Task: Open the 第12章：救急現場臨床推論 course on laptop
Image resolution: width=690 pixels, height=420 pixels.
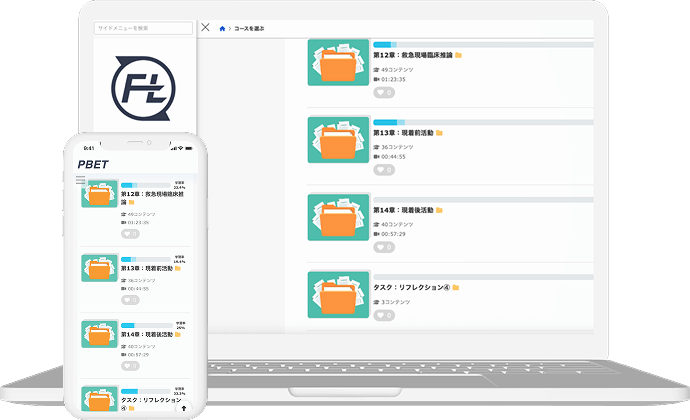Action: coord(412,56)
